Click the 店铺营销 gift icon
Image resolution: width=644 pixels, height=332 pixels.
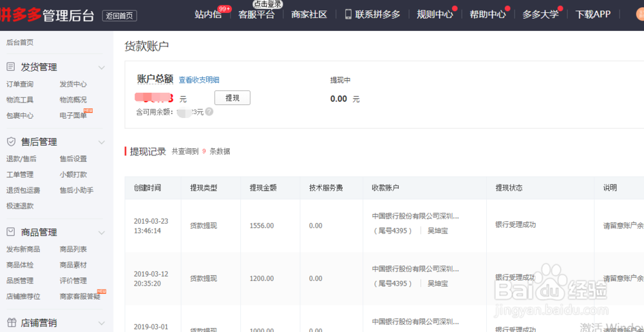point(11,322)
